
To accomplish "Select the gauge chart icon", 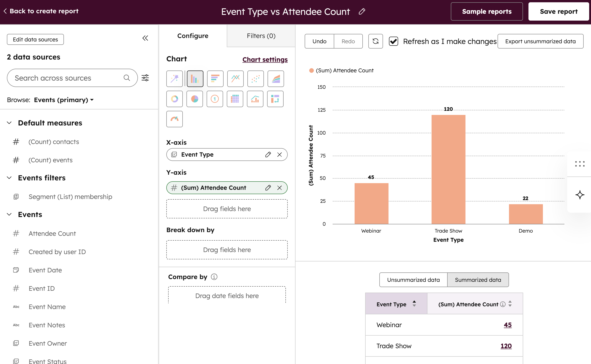I will 174,119.
